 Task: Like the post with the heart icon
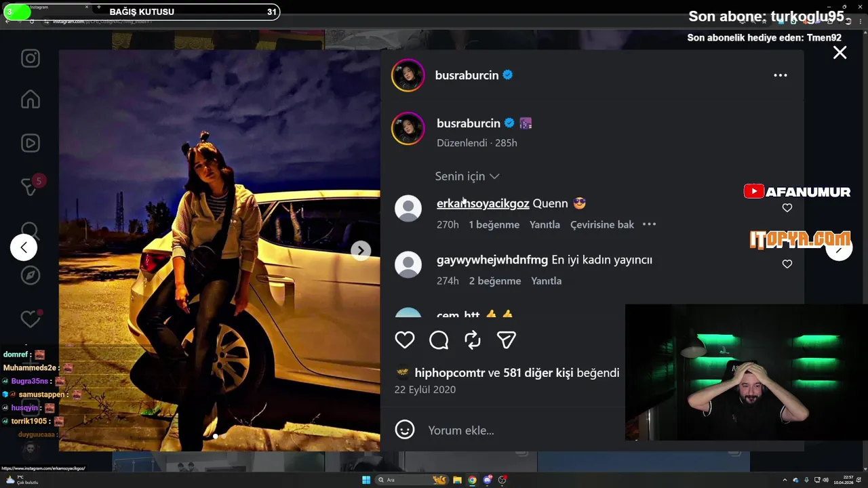coord(405,340)
